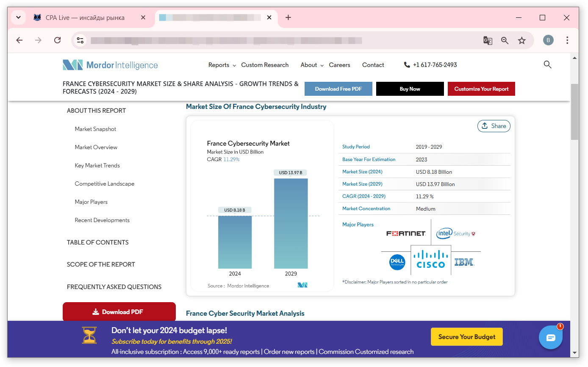Click the 'USD 8.18 Billion' value
This screenshot has width=588, height=367.
click(434, 172)
